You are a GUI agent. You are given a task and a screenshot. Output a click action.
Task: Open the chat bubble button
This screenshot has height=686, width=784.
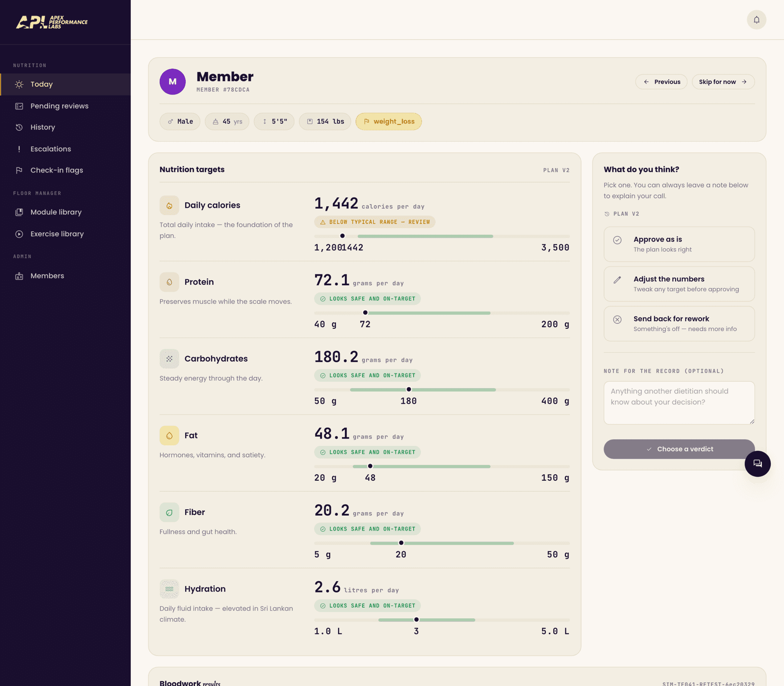coord(758,464)
